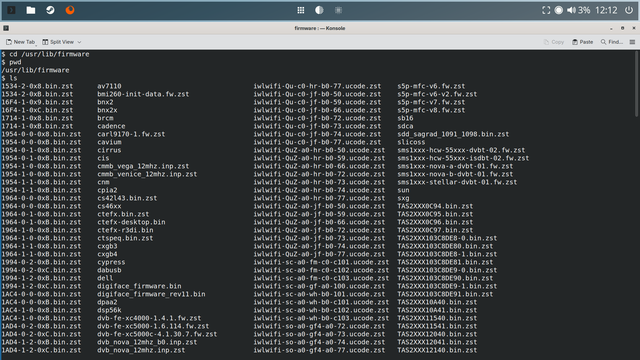Click the 3% volume level indicator

pos(584,10)
